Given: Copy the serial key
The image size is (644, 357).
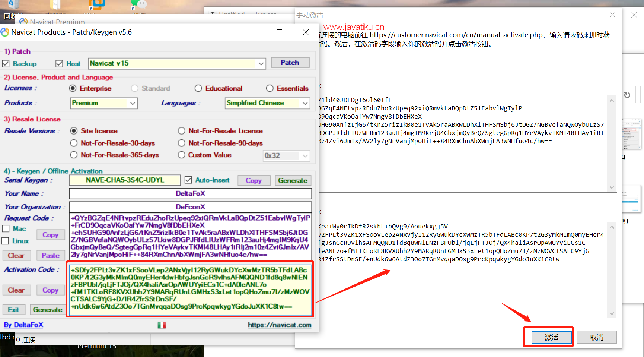Looking at the screenshot, I should pos(254,180).
